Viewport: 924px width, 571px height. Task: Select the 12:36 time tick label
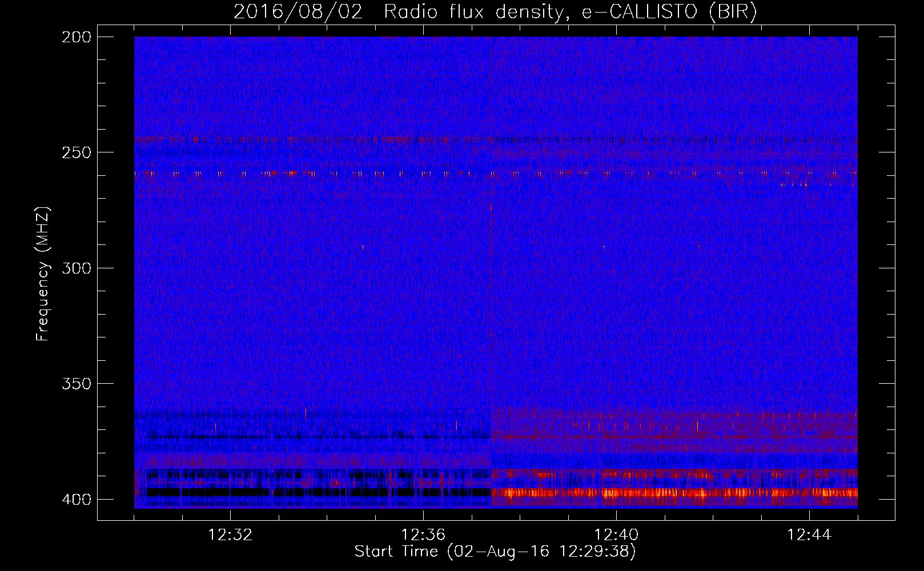[x=423, y=535]
